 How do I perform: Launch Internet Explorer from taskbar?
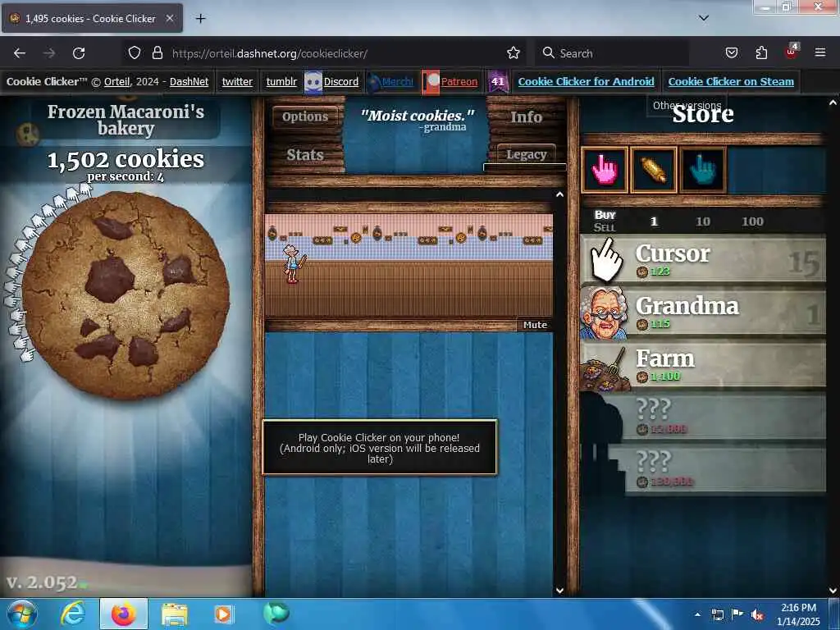coord(72,614)
